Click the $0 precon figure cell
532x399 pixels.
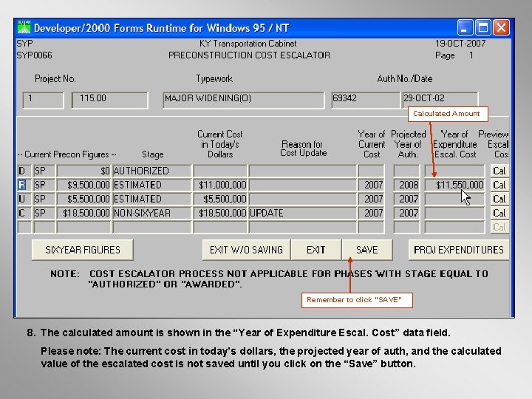point(83,171)
